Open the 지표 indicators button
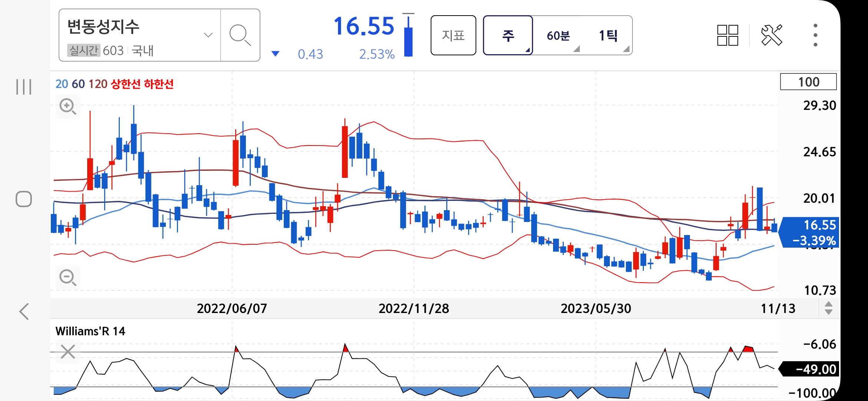This screenshot has width=868, height=401. coord(453,36)
